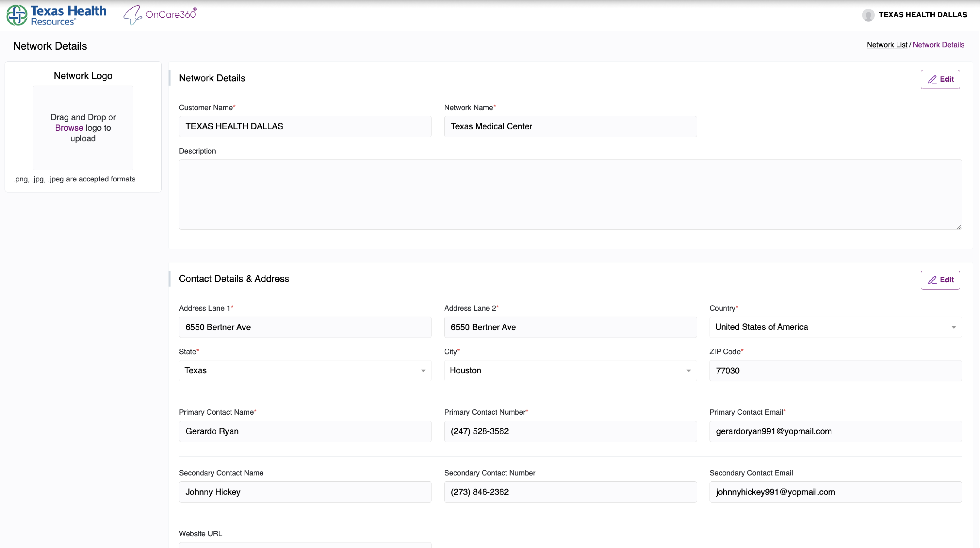Click Edit in the Network Details section

(940, 79)
